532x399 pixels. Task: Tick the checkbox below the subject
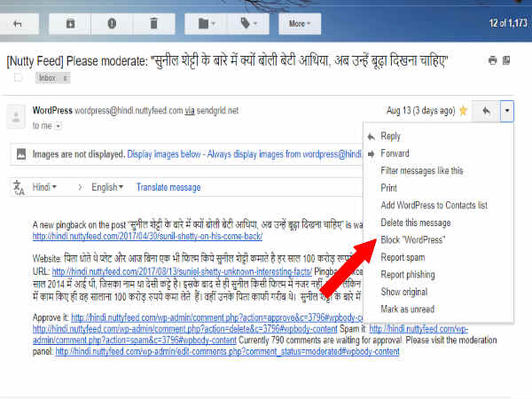[x=19, y=78]
